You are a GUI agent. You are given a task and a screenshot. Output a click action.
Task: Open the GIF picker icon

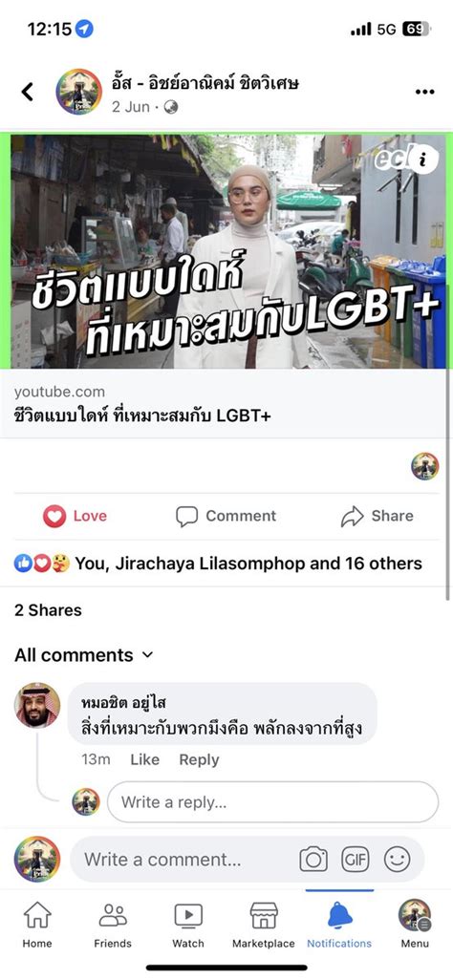point(355,860)
